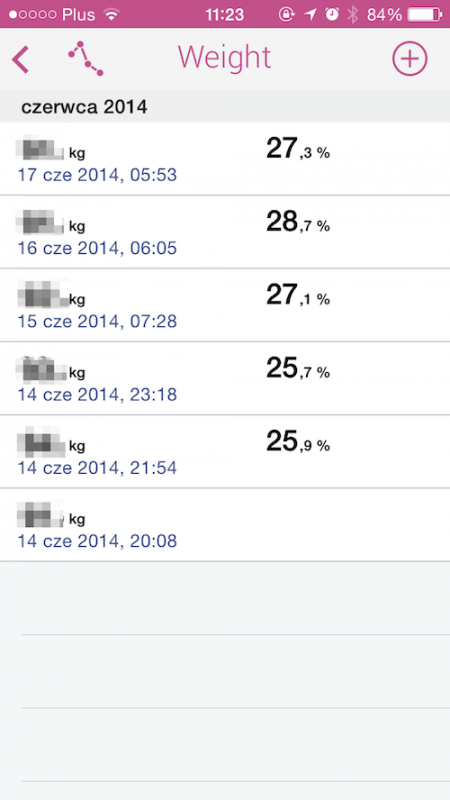Tap the alarm clock status icon

(x=332, y=14)
